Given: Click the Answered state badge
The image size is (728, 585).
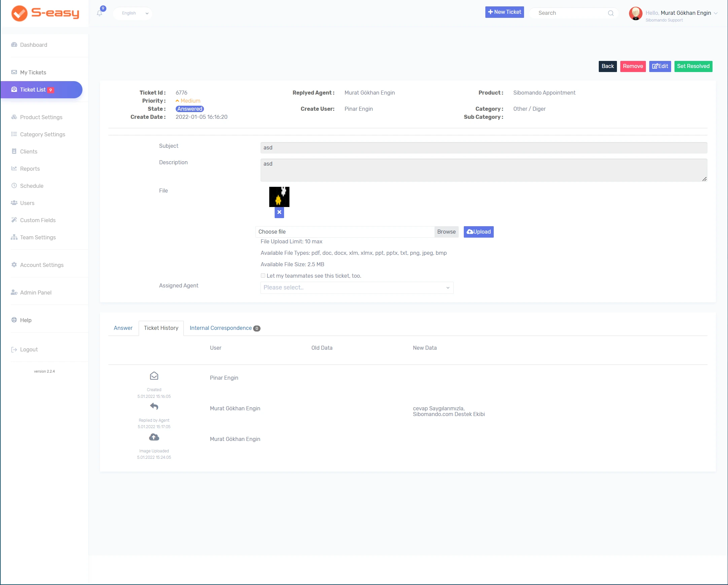Looking at the screenshot, I should [x=189, y=109].
